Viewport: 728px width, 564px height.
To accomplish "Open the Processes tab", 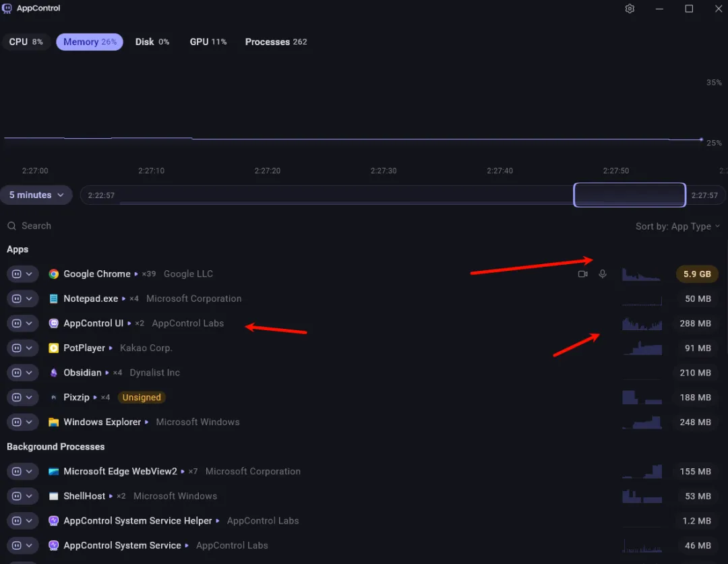I will (x=276, y=42).
